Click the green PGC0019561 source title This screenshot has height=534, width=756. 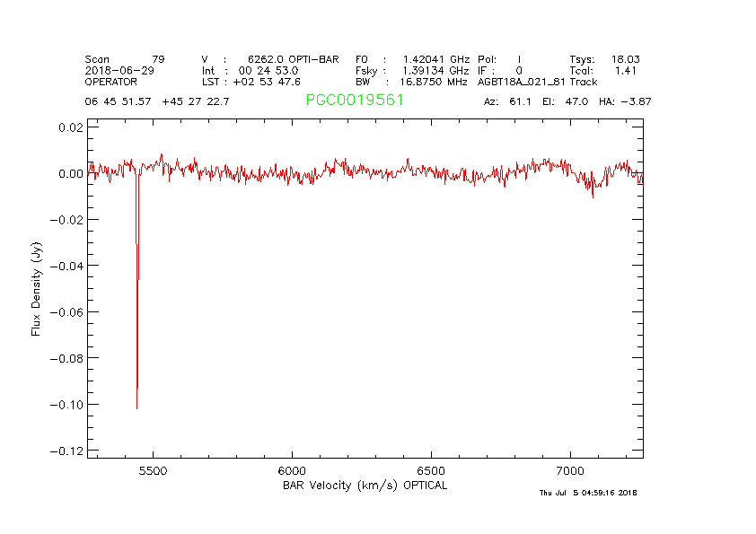pos(355,101)
